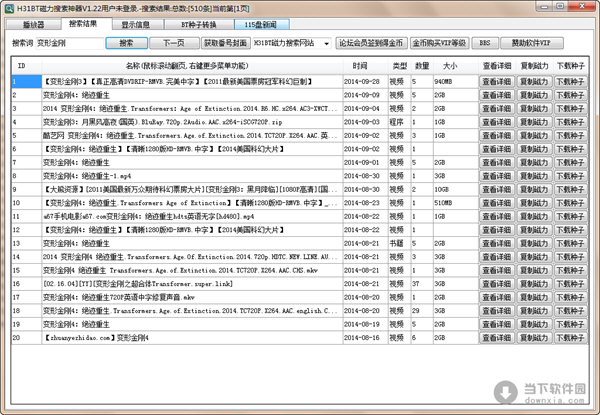Click 查看详细 for row 8
The width and height of the screenshot is (600, 415).
coord(496,176)
